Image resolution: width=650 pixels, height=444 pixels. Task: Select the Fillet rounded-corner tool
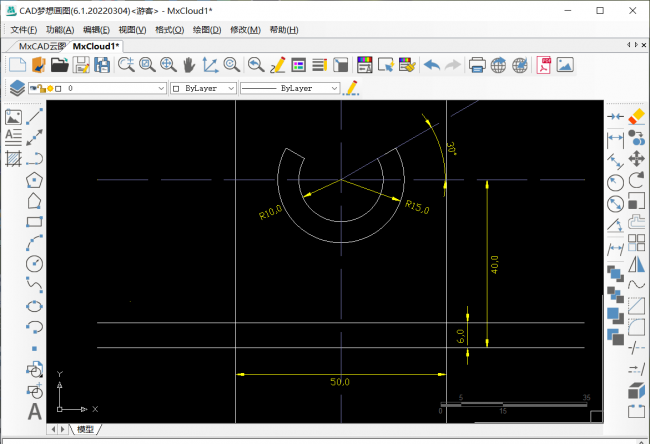(x=636, y=328)
